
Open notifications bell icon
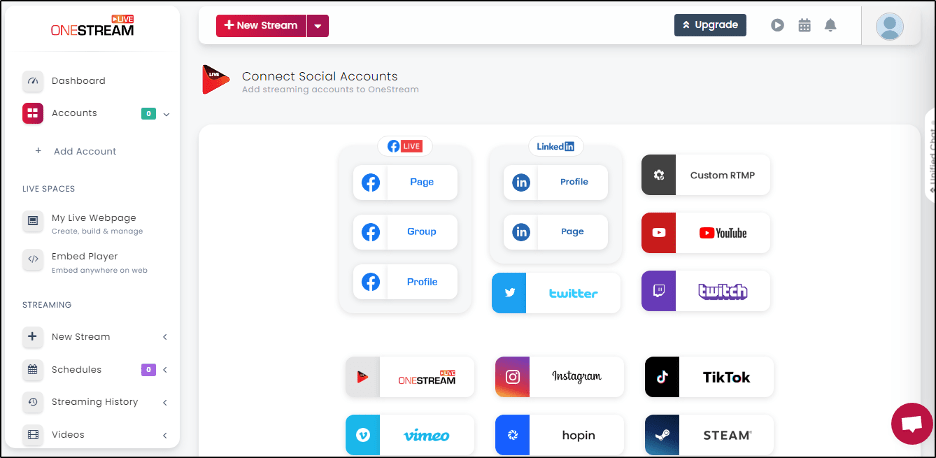[830, 25]
